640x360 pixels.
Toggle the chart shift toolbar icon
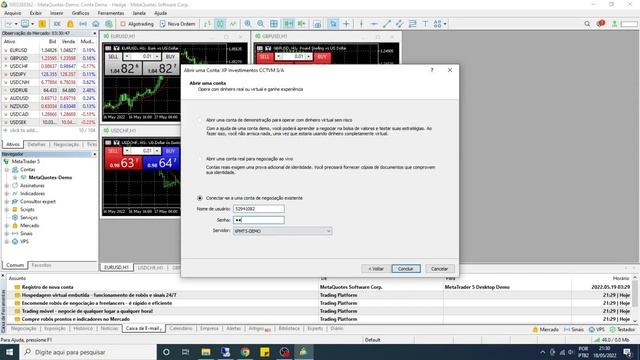[302, 24]
